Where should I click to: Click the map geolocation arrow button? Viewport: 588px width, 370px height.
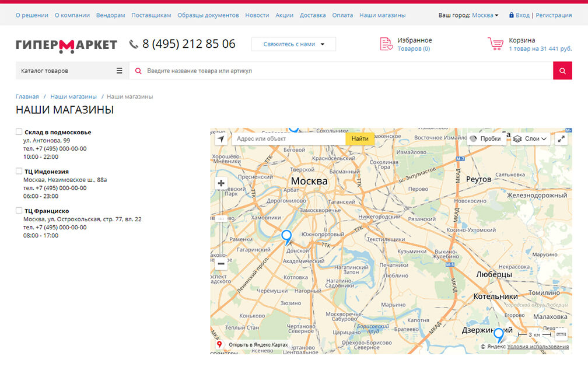(x=221, y=139)
